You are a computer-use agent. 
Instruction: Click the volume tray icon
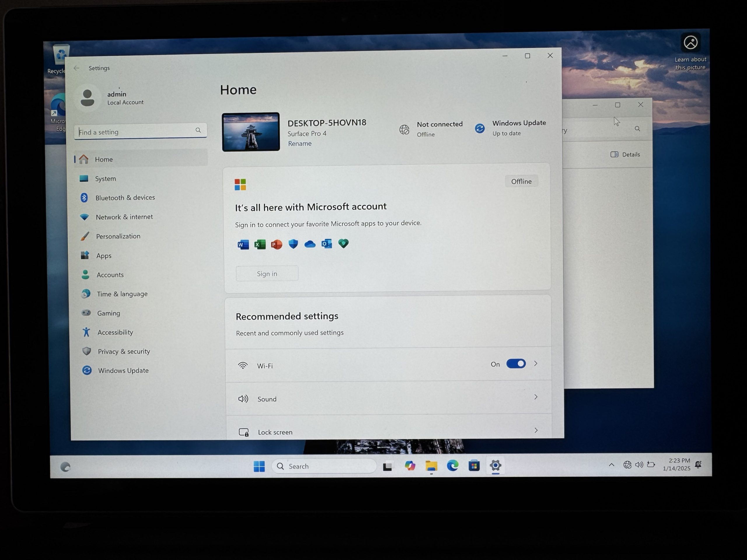[639, 465]
